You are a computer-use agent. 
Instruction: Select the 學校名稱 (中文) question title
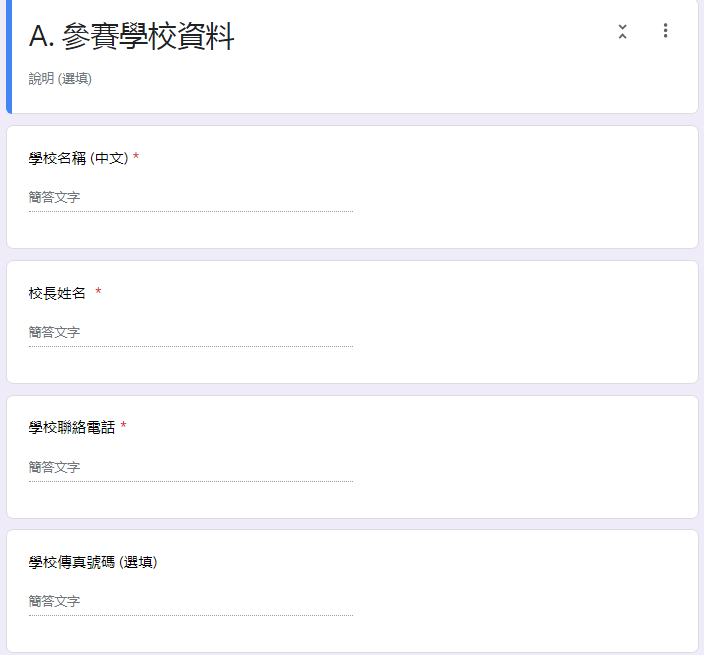click(79, 158)
